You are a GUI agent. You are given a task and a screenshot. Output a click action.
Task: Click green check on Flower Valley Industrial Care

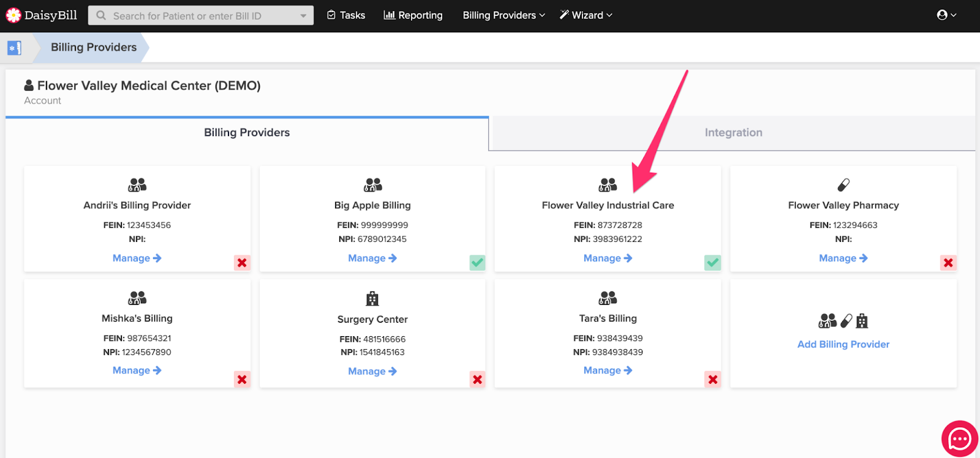click(x=712, y=263)
